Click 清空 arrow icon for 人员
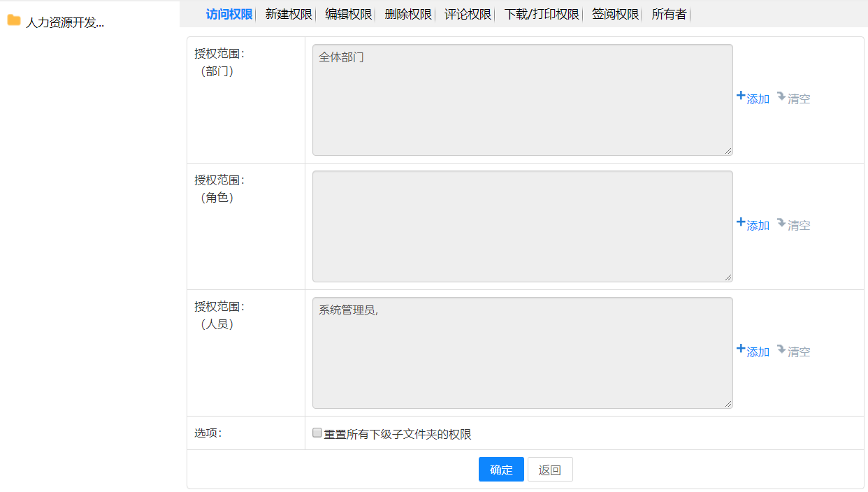Viewport: 868px width, 492px height. (x=781, y=349)
